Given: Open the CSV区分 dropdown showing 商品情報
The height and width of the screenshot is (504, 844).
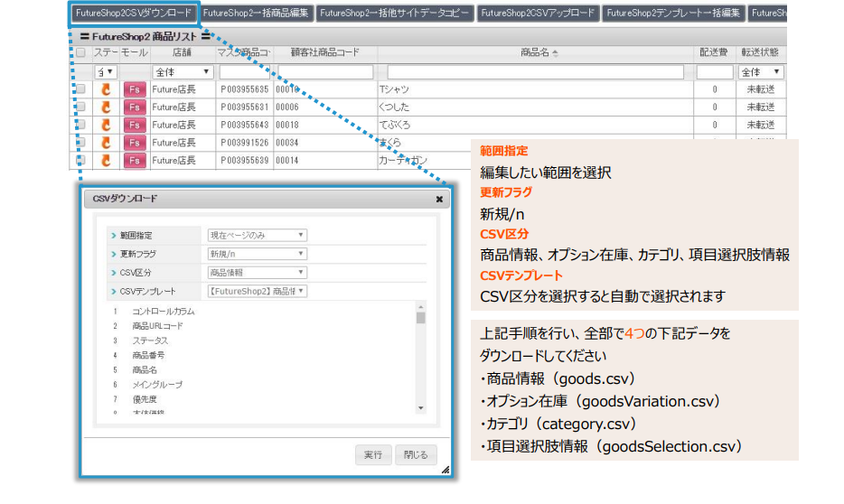Looking at the screenshot, I should (x=258, y=273).
